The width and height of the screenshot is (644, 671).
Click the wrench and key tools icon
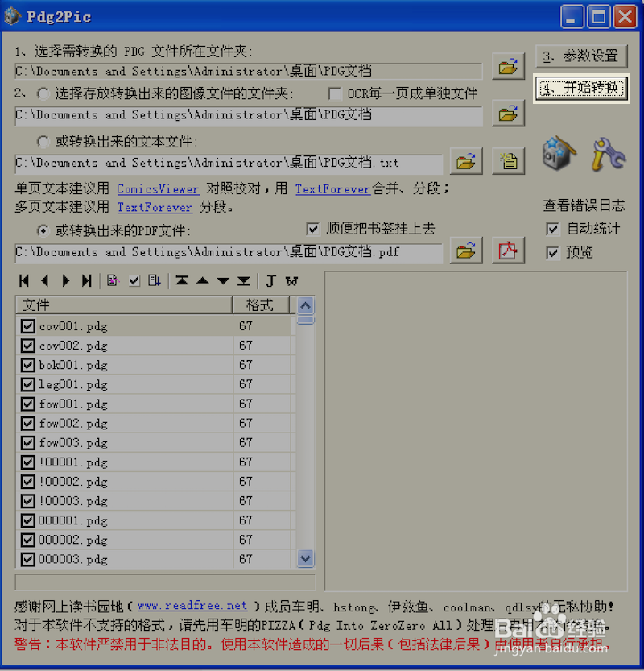(608, 154)
